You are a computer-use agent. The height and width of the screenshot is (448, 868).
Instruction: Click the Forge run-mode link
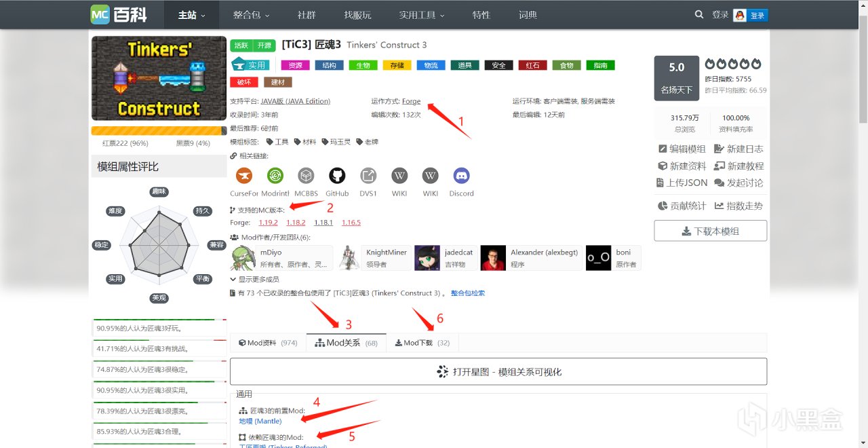pyautogui.click(x=411, y=101)
